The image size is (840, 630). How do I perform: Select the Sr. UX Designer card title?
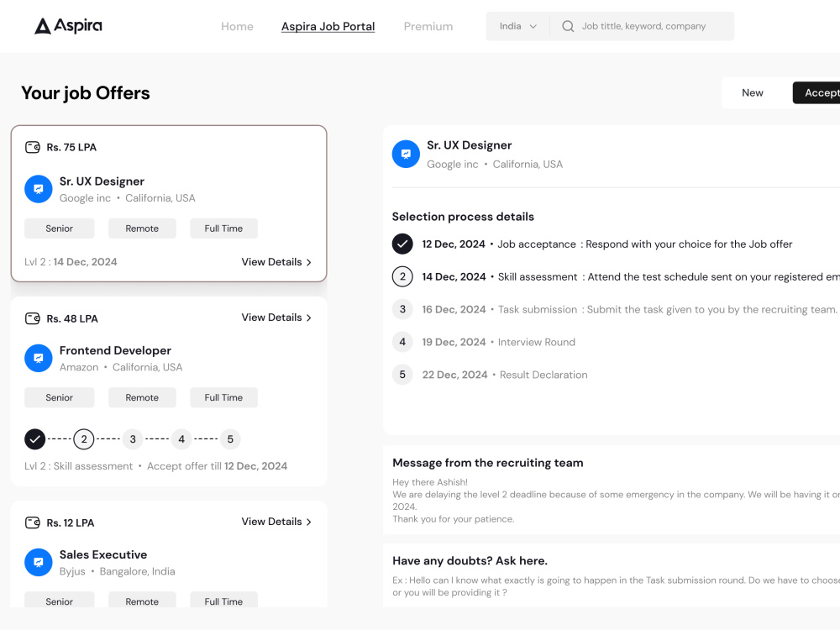click(102, 181)
